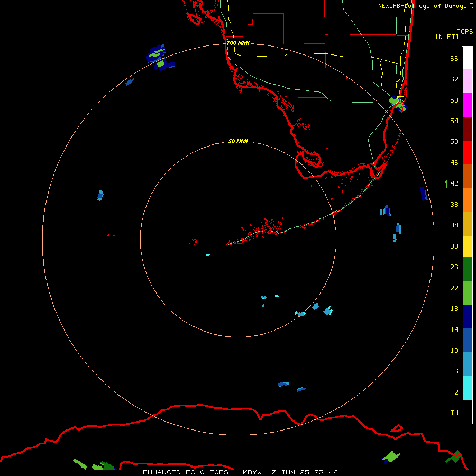
Task: Select the "54" scale label
Action: 454,121
